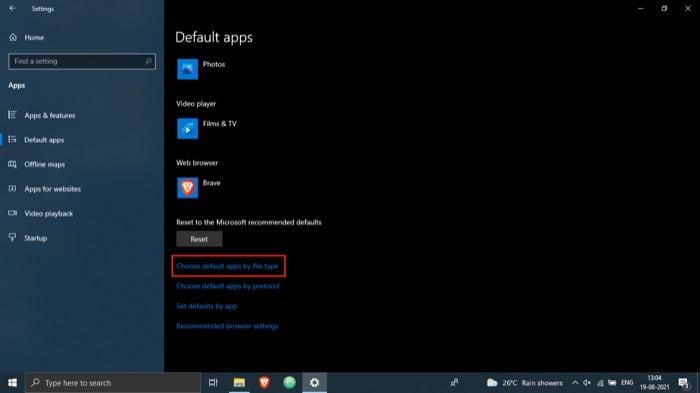The image size is (700, 393).
Task: Minimize the Settings window
Action: click(641, 8)
